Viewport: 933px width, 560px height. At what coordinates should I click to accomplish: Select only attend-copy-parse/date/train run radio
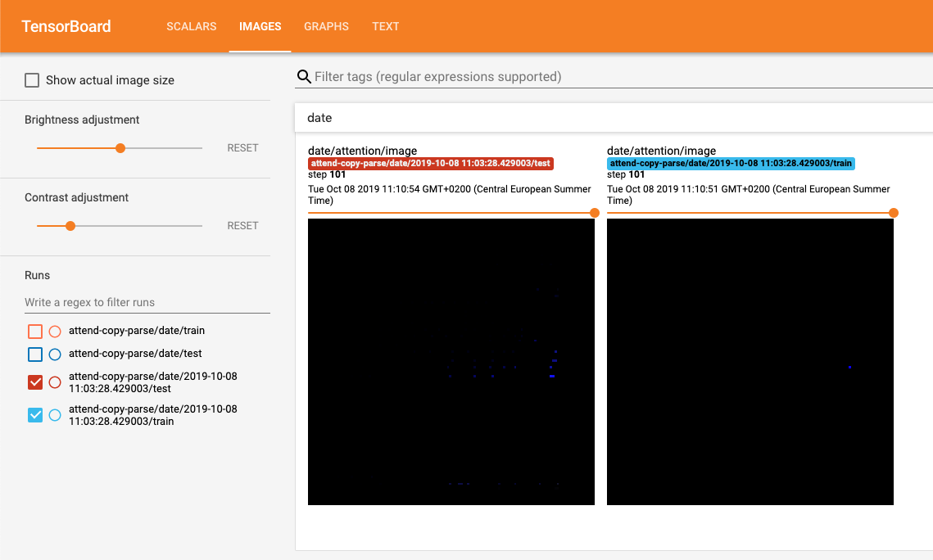(55, 331)
